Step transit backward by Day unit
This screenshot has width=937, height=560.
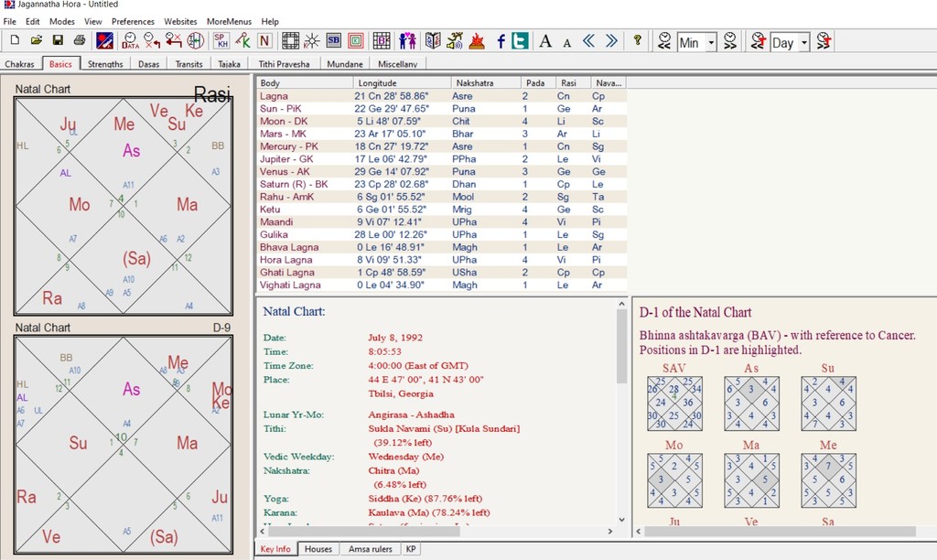[759, 40]
